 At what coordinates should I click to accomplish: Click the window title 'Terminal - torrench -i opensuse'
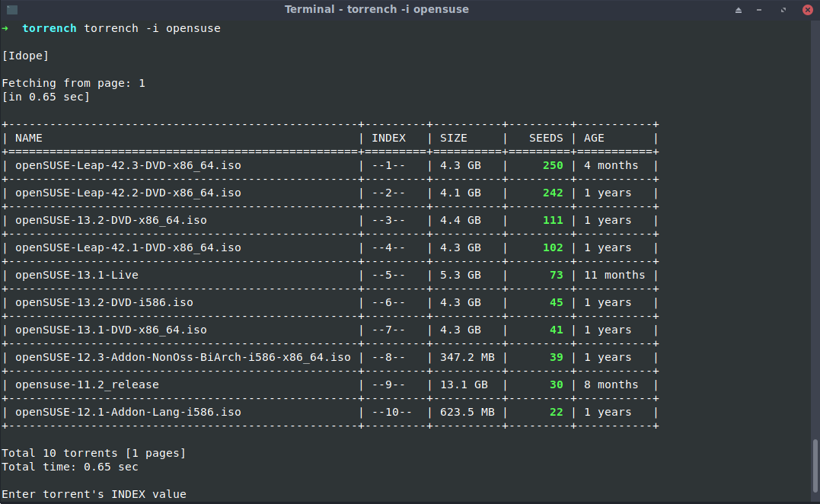click(x=377, y=9)
